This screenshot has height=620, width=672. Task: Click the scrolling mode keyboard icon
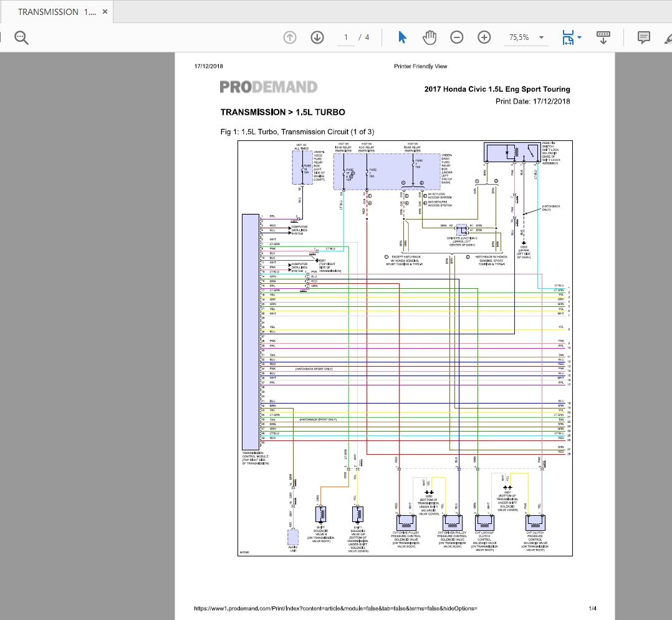tap(603, 37)
